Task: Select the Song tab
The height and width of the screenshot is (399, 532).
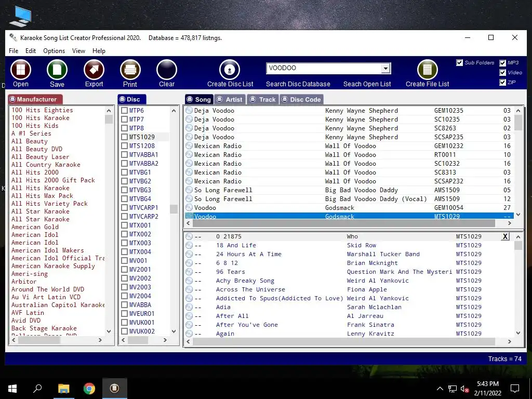Action: click(199, 99)
